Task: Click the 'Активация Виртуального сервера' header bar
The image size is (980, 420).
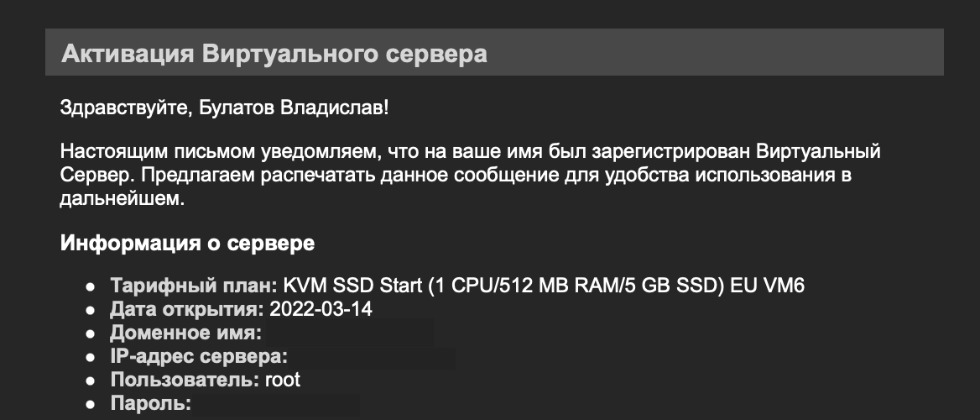Action: pyautogui.click(x=493, y=53)
